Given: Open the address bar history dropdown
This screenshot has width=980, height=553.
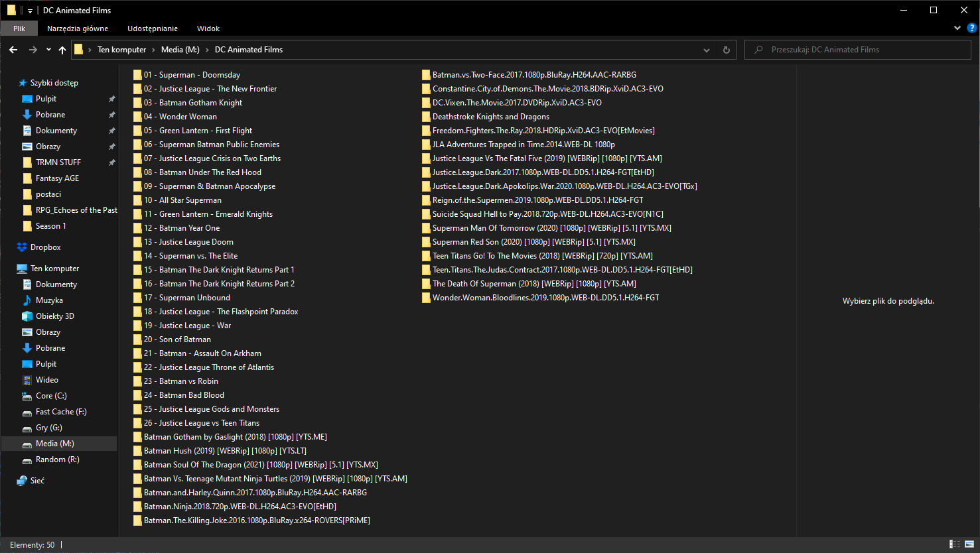Looking at the screenshot, I should point(707,50).
